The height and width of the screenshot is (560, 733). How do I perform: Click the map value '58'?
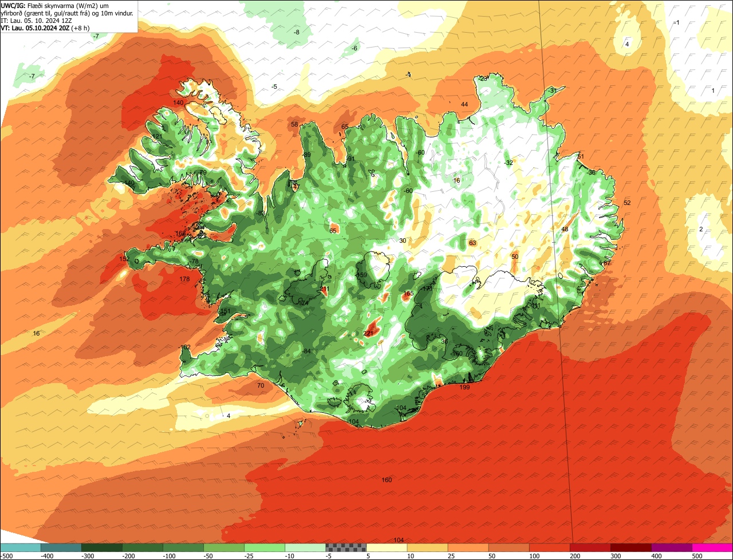tap(294, 124)
